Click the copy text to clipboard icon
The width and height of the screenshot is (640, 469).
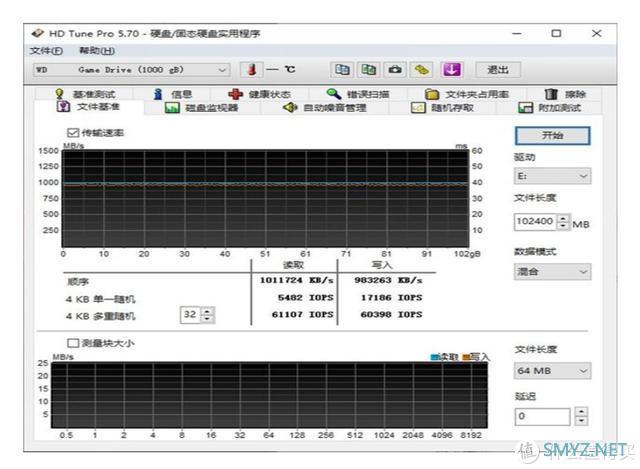coord(342,70)
